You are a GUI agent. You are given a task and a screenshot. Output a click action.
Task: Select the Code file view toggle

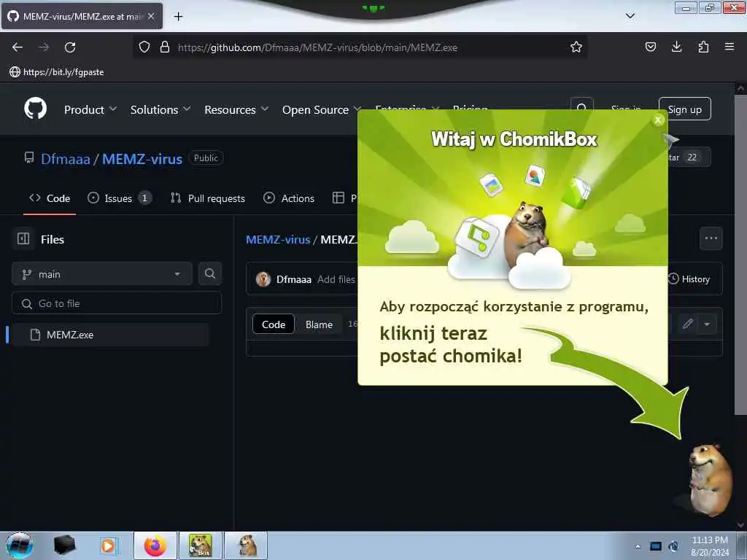coord(274,324)
